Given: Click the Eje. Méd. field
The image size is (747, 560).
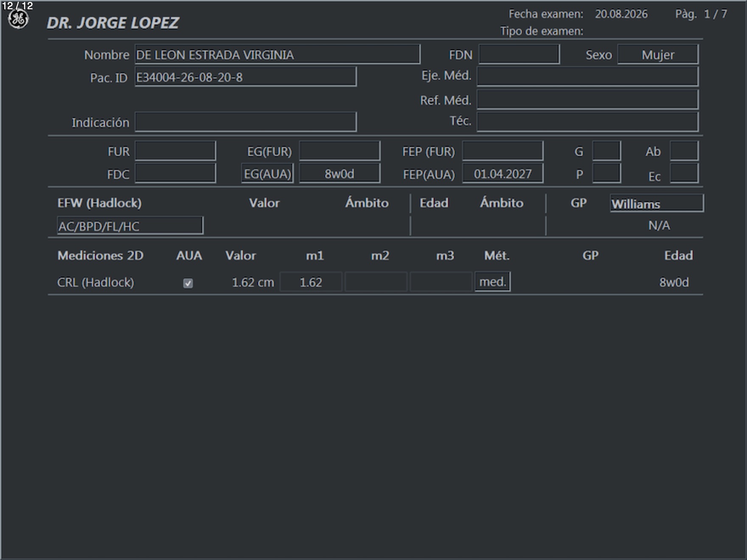Looking at the screenshot, I should point(588,76).
